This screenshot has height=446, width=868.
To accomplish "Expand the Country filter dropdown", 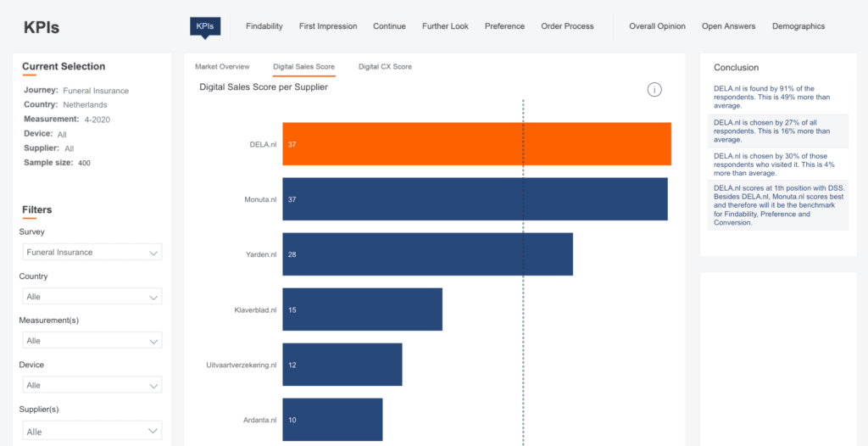I will tap(92, 297).
